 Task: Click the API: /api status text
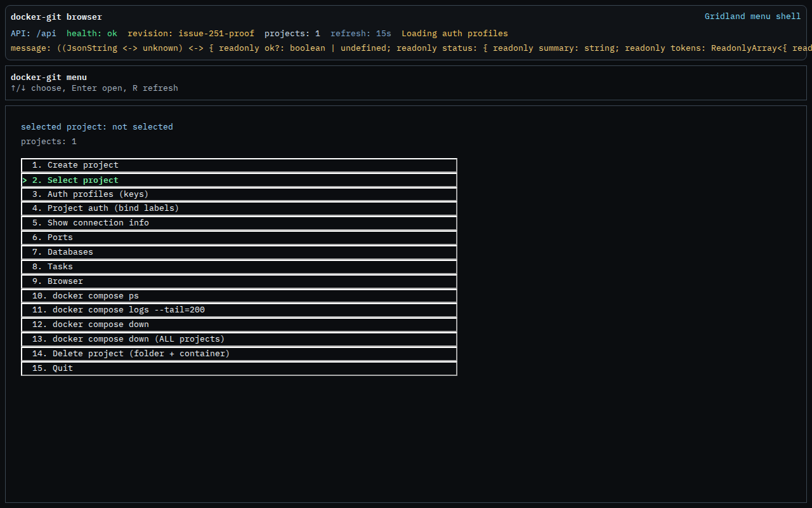click(x=34, y=34)
